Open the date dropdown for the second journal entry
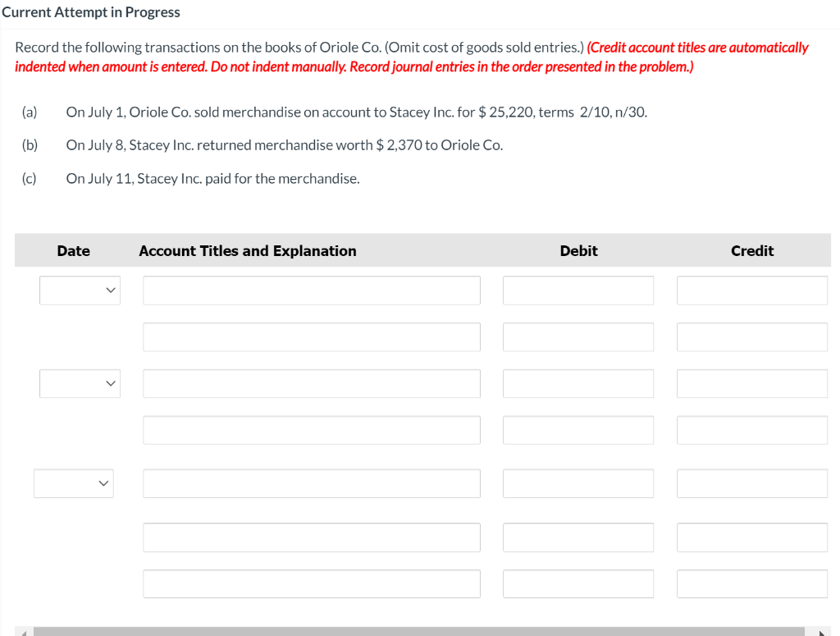The height and width of the screenshot is (636, 840). tap(80, 383)
